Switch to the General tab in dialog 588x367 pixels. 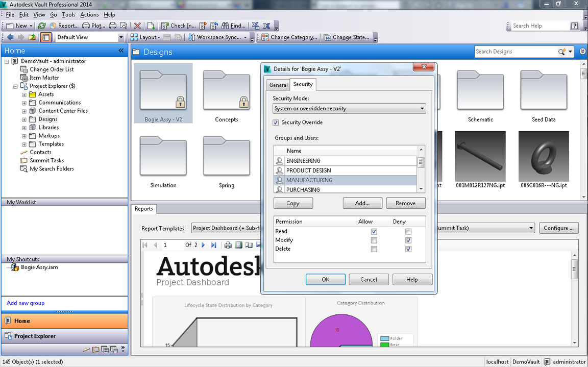coord(278,85)
